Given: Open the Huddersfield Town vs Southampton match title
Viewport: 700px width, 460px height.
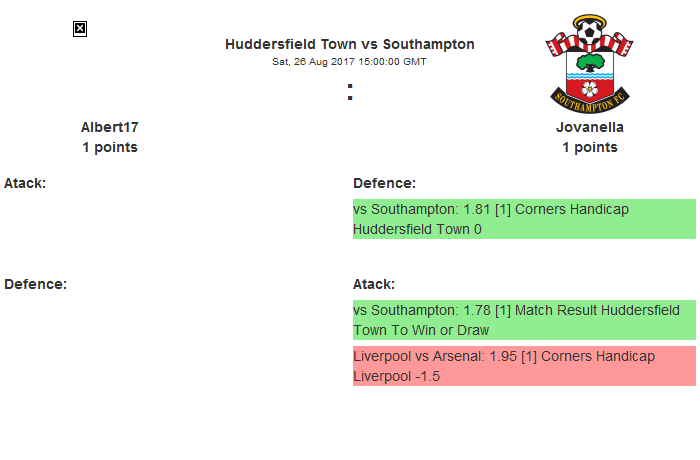Looking at the screenshot, I should [x=349, y=44].
